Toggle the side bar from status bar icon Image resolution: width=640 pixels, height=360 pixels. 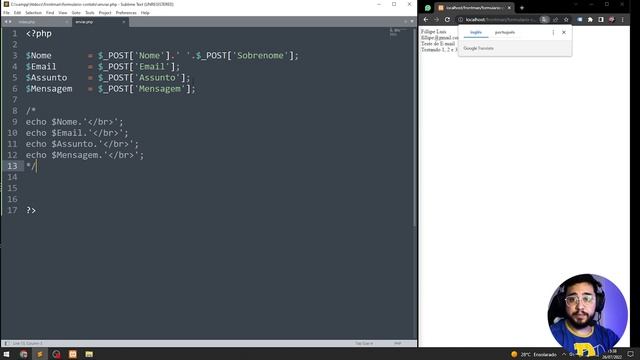[x=6, y=343]
